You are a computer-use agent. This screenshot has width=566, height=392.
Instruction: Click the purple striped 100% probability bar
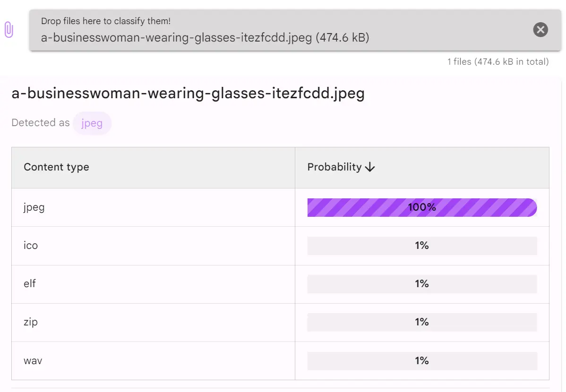(422, 207)
